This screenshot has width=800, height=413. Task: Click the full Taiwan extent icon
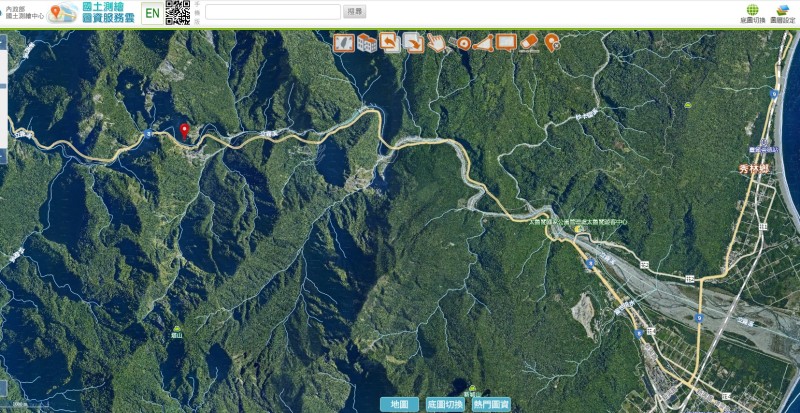(343, 43)
